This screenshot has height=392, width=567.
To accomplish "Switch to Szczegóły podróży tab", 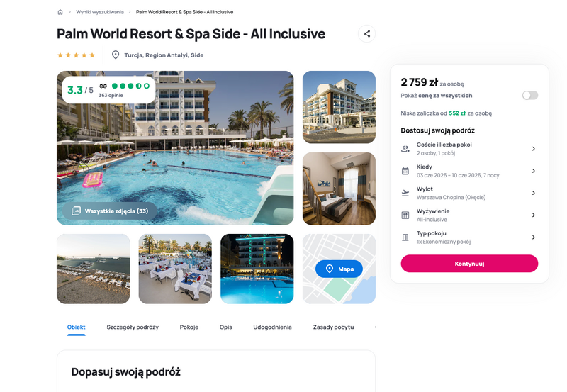I will pyautogui.click(x=133, y=327).
